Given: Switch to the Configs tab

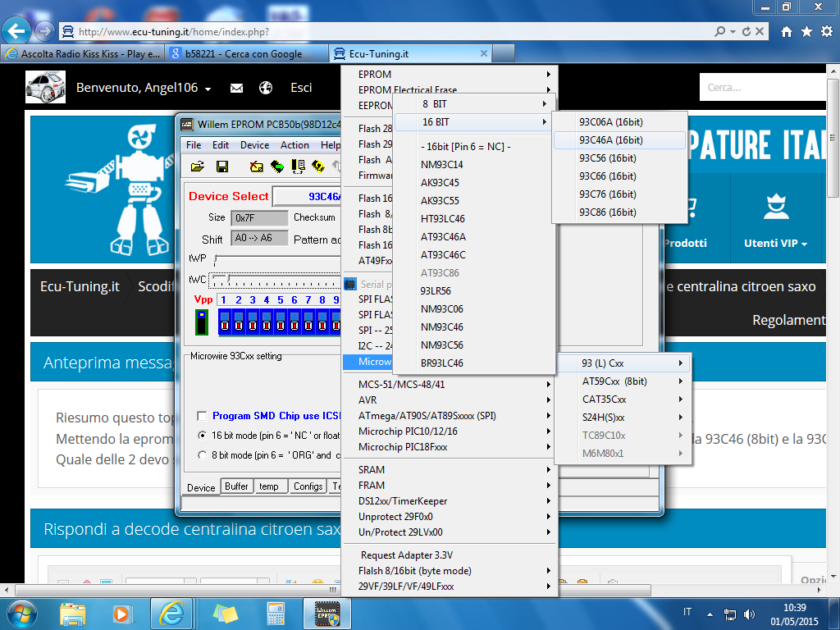Looking at the screenshot, I should pyautogui.click(x=308, y=486).
